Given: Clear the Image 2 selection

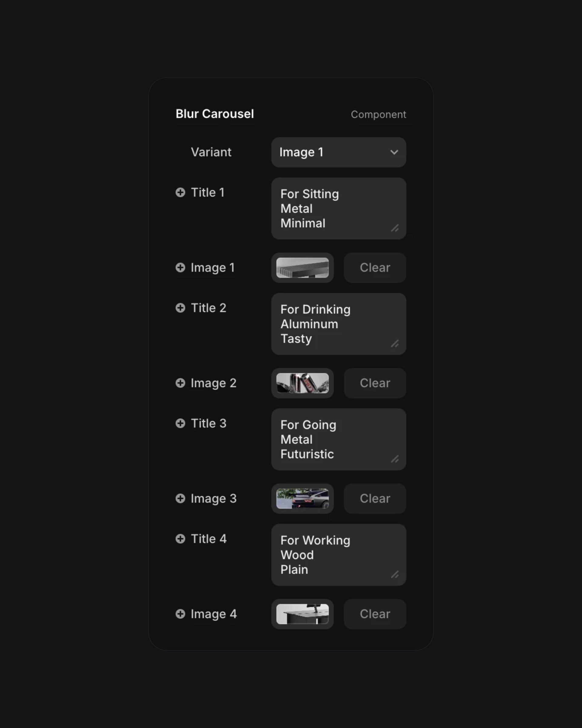Looking at the screenshot, I should pos(375,383).
